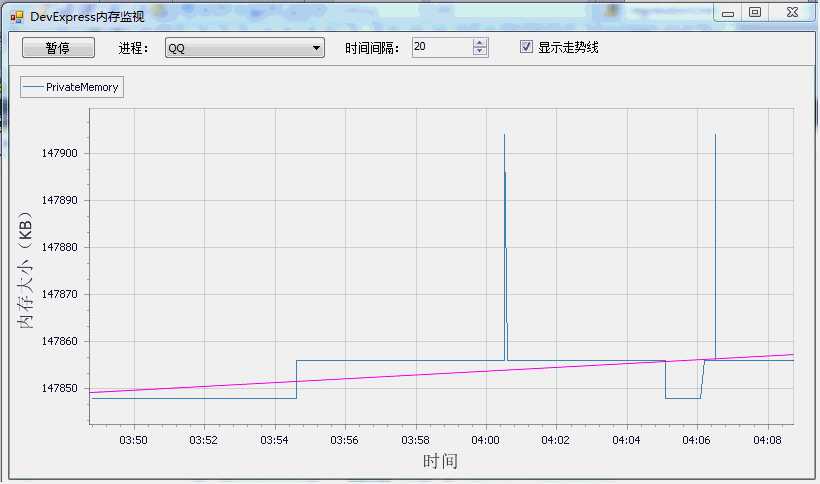Screen dimensions: 820x484
Task: Click the 04:06 time axis label
Action: tap(697, 440)
